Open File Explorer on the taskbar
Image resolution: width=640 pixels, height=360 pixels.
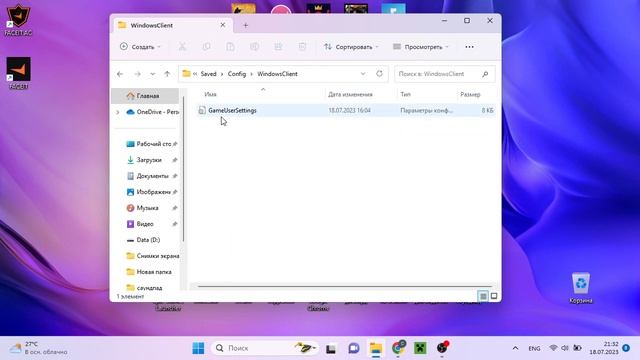click(376, 349)
